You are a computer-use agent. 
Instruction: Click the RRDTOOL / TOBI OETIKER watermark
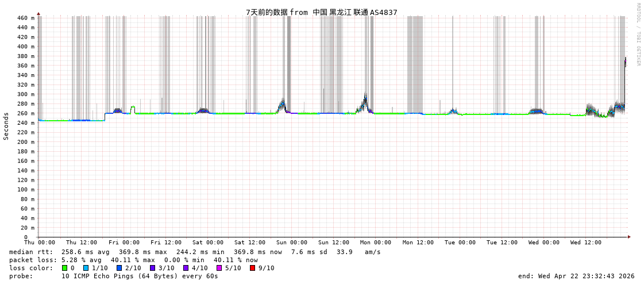638,34
